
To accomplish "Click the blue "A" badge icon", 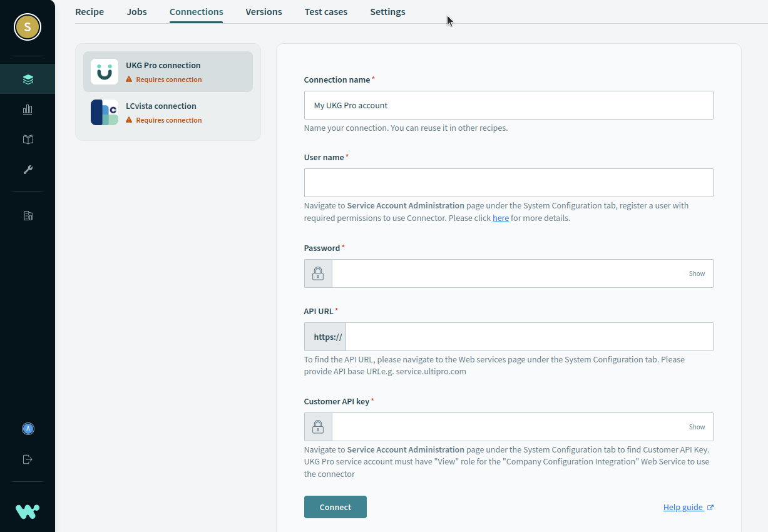I will pos(28,429).
